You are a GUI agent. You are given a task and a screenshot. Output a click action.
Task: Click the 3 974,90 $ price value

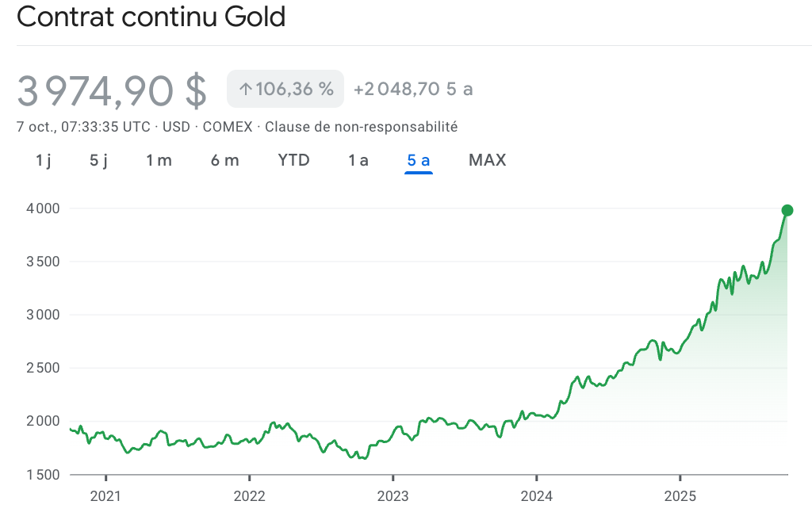click(112, 90)
